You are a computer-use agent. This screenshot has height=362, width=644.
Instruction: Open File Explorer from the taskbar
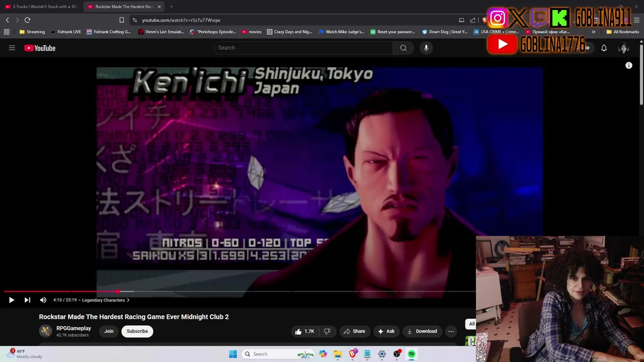(x=338, y=354)
